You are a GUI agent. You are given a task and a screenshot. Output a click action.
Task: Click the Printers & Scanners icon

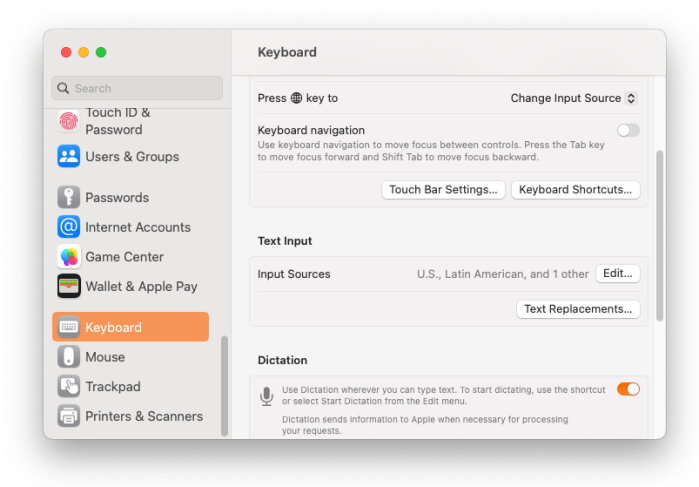(x=69, y=416)
